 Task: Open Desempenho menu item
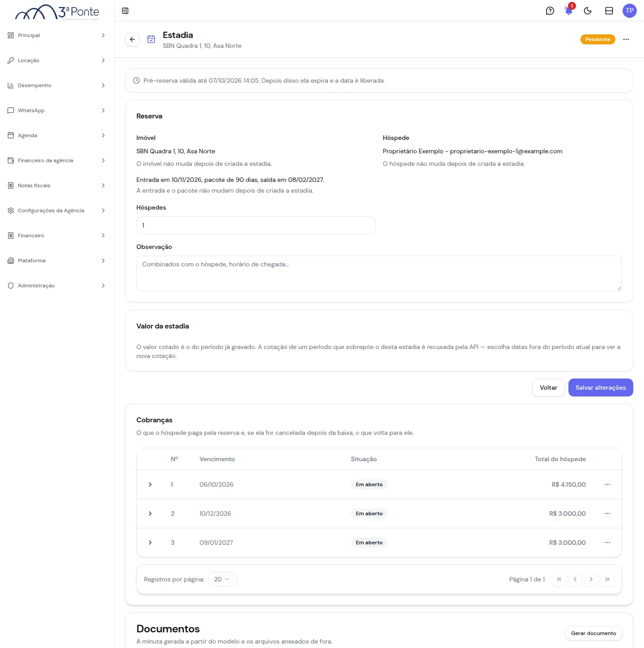tap(57, 85)
